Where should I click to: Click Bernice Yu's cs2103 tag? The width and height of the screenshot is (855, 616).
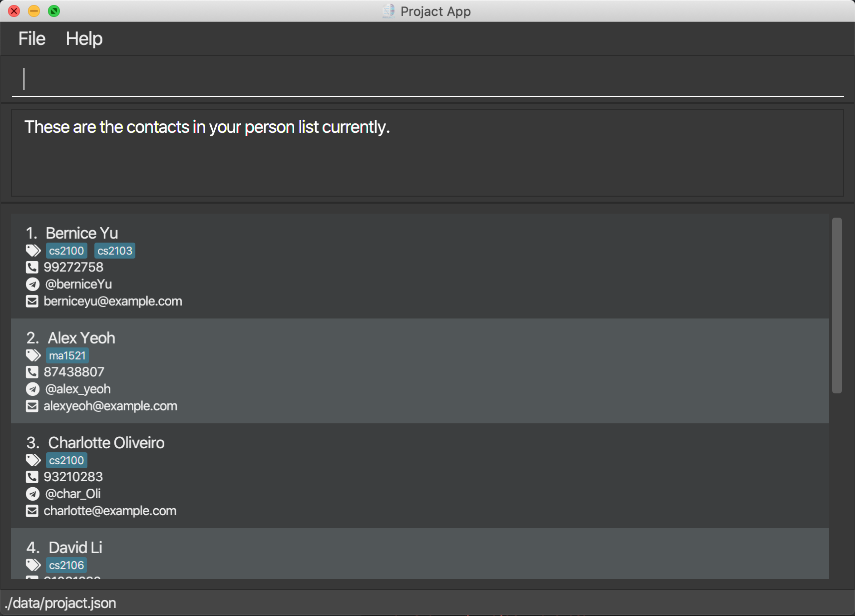(115, 251)
